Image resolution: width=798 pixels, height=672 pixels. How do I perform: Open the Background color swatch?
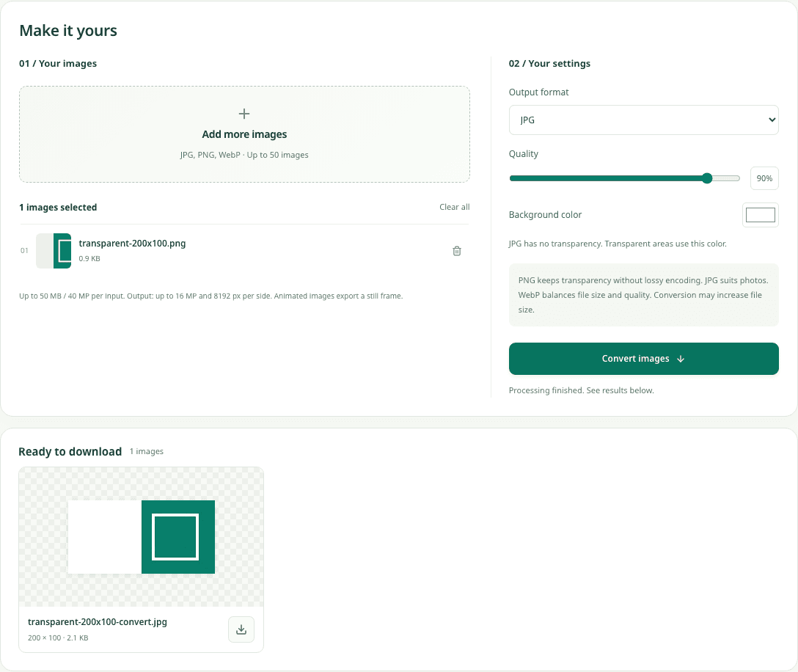tap(761, 215)
